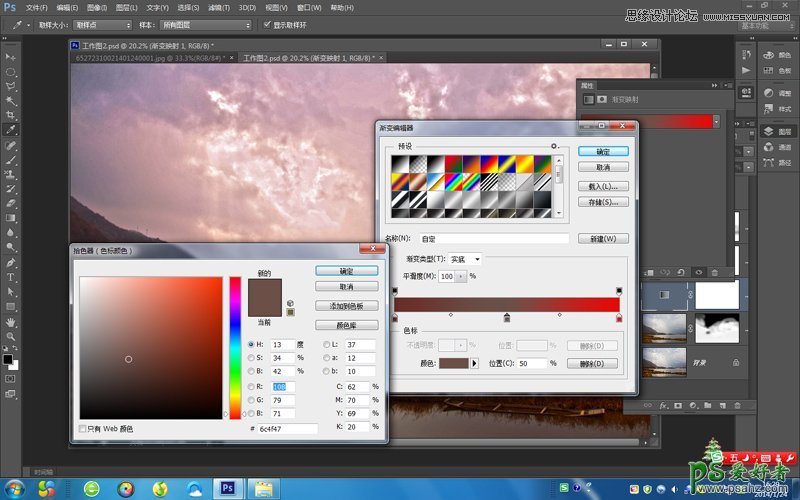Enable the 只有 Web 颜色 checkbox
This screenshot has height=500, width=800.
[83, 429]
